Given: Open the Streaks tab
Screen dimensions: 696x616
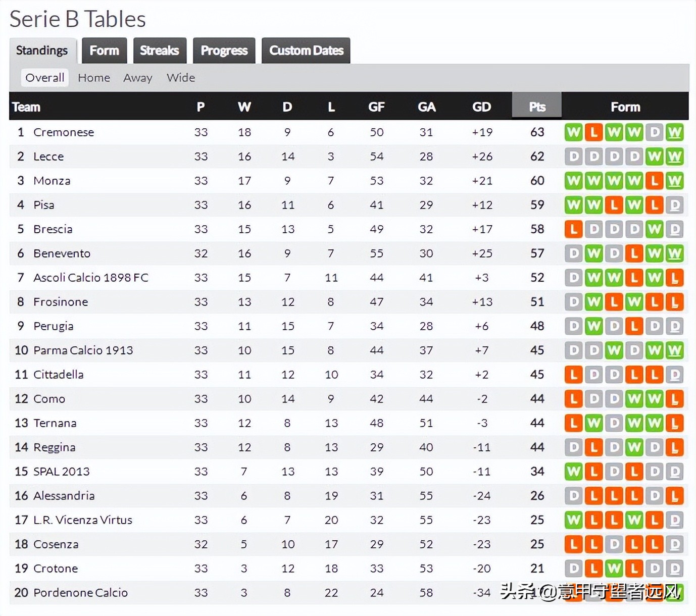Looking at the screenshot, I should [160, 50].
